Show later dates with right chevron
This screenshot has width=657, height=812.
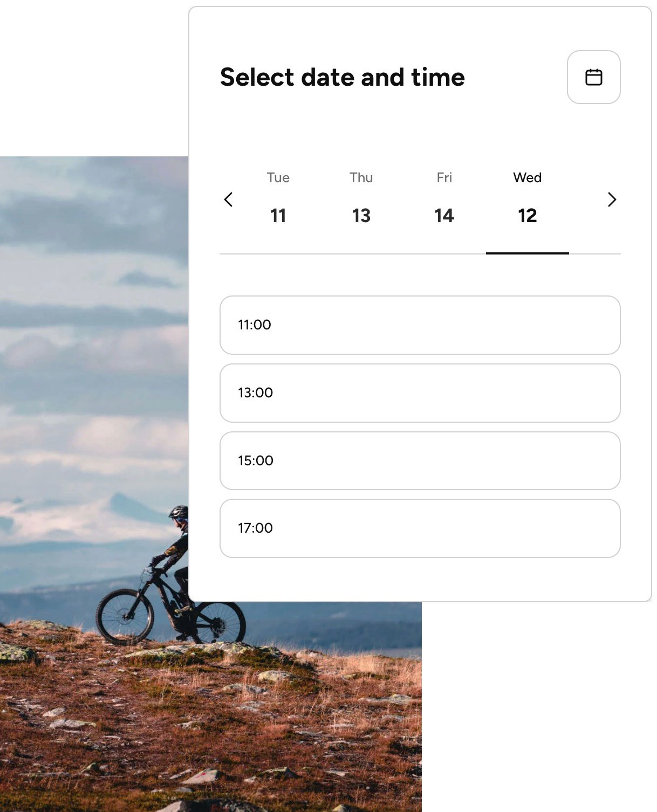click(612, 199)
